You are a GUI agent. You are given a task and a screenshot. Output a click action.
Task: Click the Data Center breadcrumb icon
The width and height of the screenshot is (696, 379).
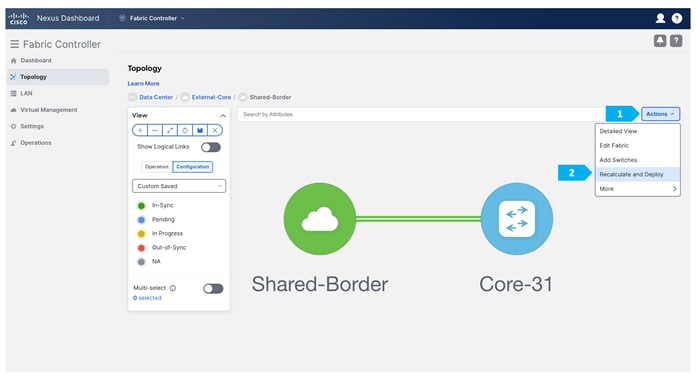tap(132, 97)
